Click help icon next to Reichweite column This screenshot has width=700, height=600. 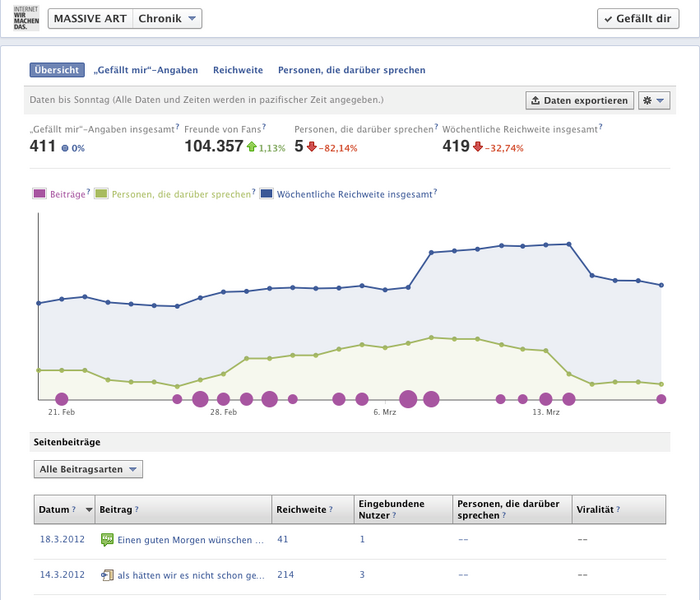coord(331,510)
